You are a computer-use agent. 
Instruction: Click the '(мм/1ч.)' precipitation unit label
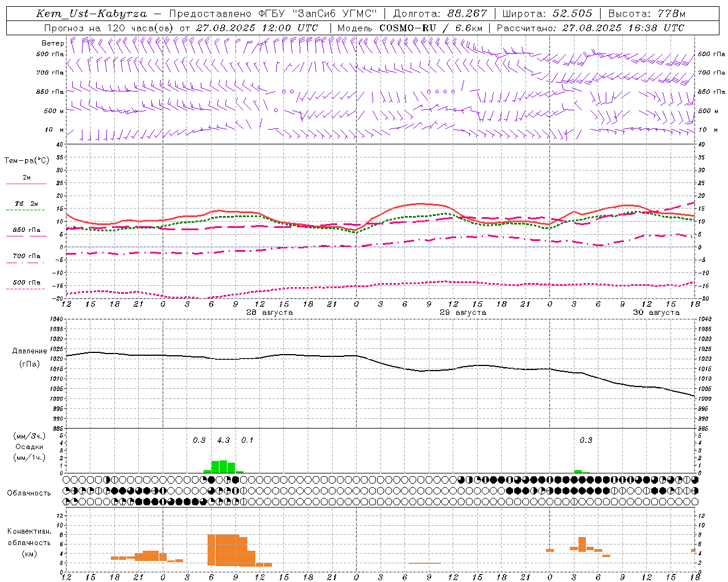[30, 458]
